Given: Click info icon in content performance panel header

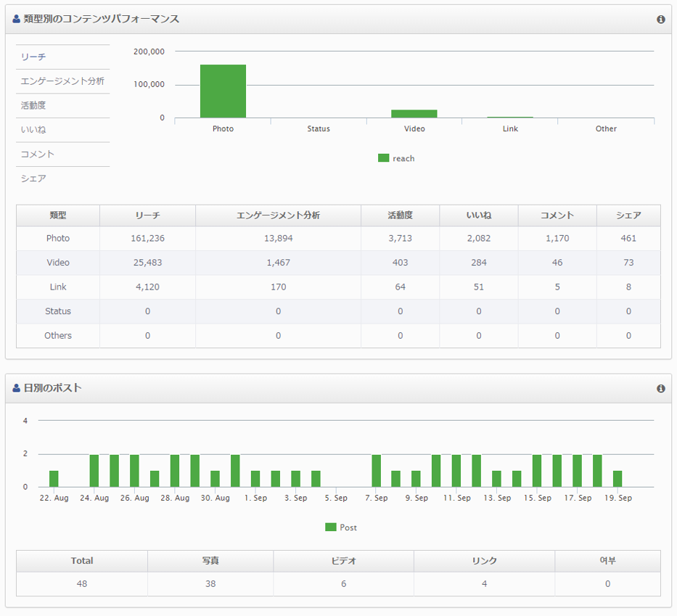Looking at the screenshot, I should pos(660,20).
